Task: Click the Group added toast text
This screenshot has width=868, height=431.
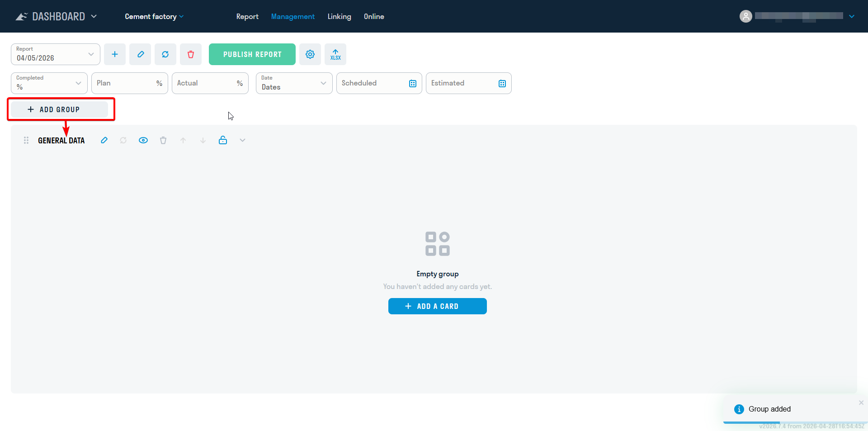Action: pos(769,409)
